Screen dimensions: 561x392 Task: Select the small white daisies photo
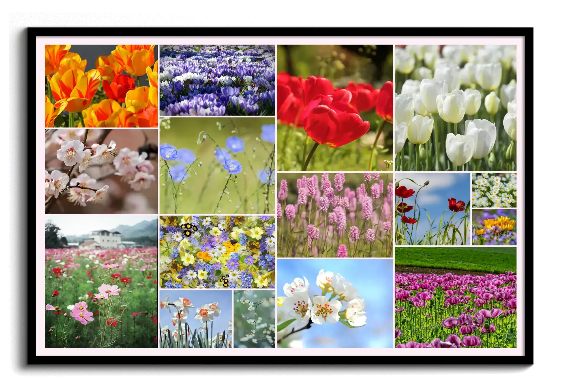494,190
